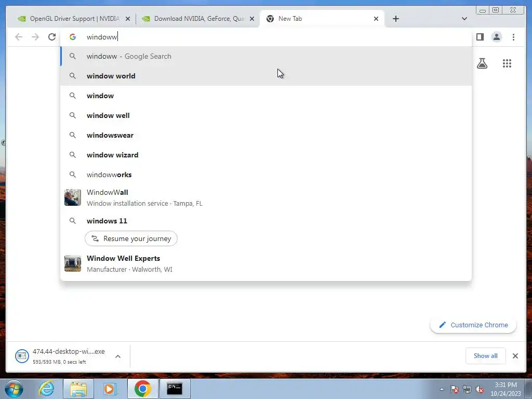Image resolution: width=532 pixels, height=399 pixels.
Task: Click the WindowWall thumbnail image
Action: (x=73, y=197)
